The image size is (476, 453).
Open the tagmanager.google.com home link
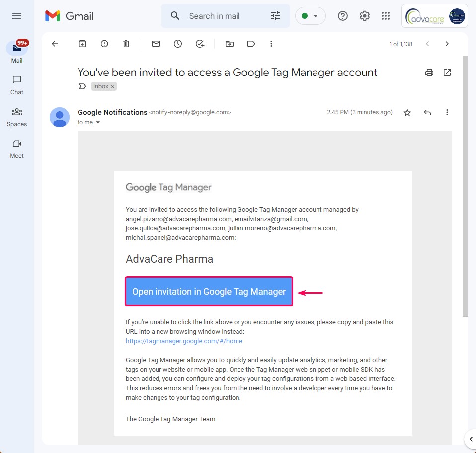(184, 341)
